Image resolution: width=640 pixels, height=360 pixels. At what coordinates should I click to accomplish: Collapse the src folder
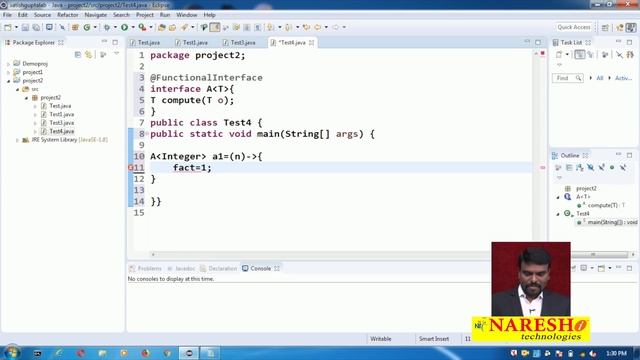pos(18,89)
